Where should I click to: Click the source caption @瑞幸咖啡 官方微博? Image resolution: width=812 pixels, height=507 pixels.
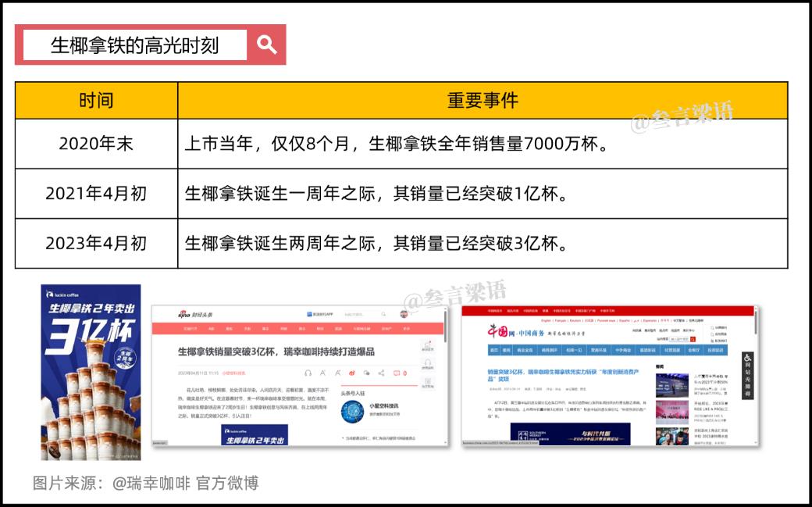(x=185, y=483)
